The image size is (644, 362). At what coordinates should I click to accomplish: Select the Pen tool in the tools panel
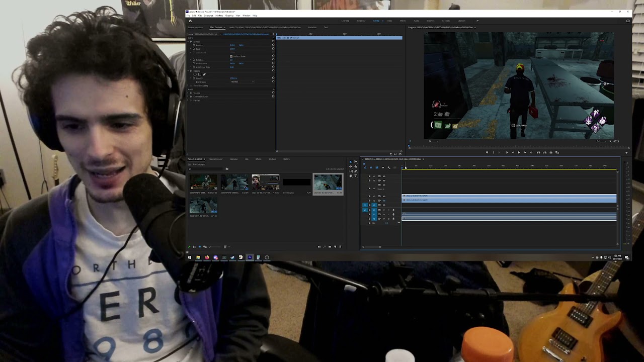[x=356, y=171]
